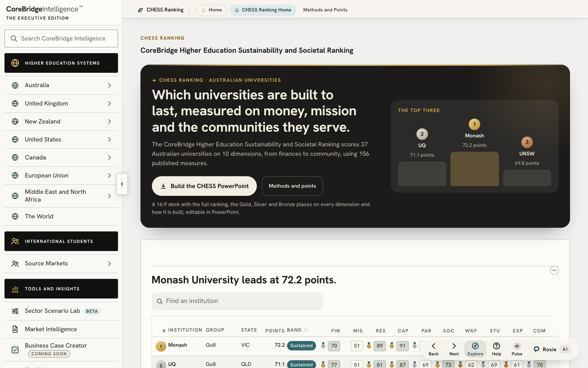Click the rank 1 badge in the Monash row

[x=161, y=346]
